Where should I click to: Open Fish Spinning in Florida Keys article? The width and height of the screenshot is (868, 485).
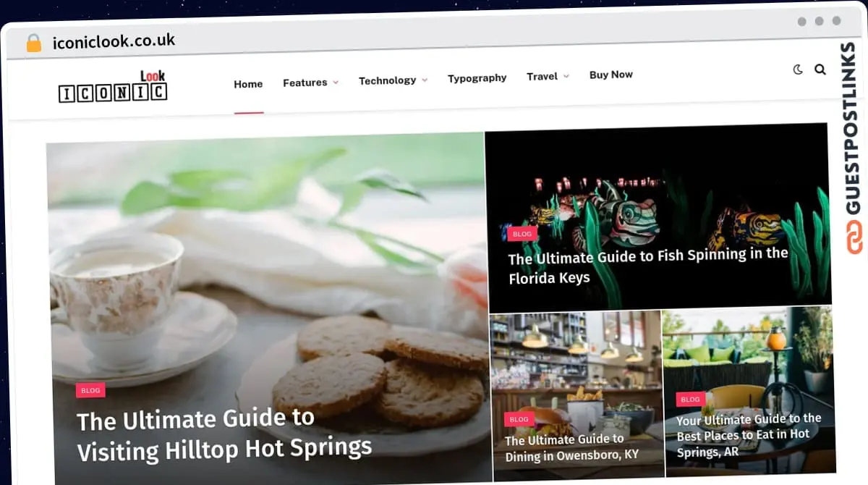648,265
